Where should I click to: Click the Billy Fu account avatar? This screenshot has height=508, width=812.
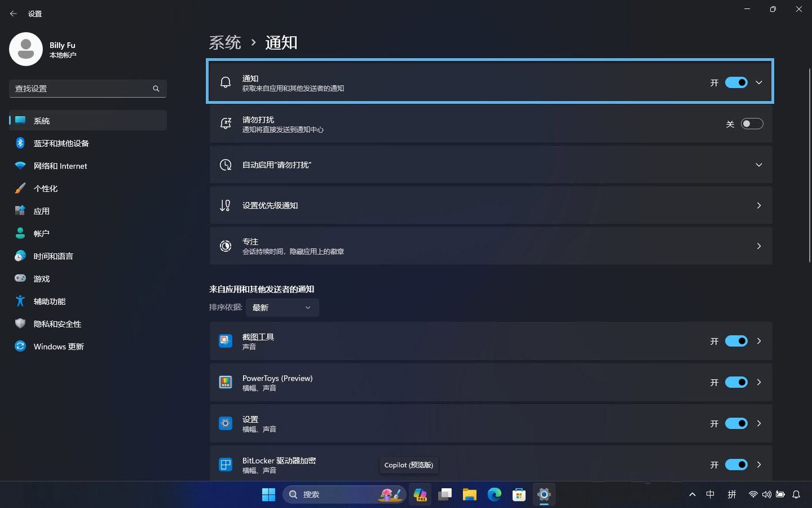click(26, 49)
